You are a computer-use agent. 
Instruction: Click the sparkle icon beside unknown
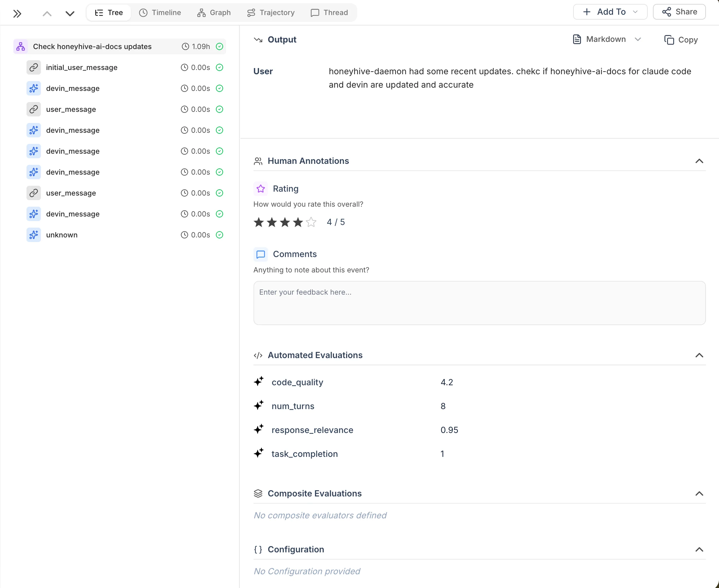click(34, 235)
